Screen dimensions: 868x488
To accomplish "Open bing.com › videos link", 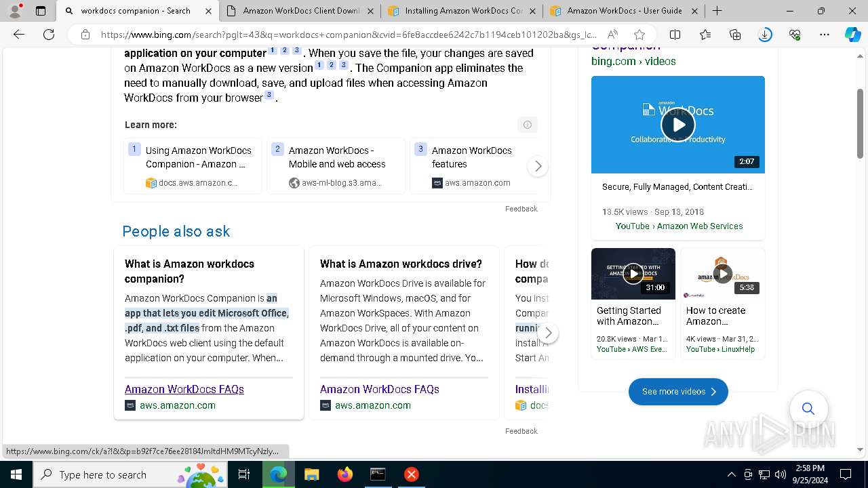I will click(x=633, y=61).
